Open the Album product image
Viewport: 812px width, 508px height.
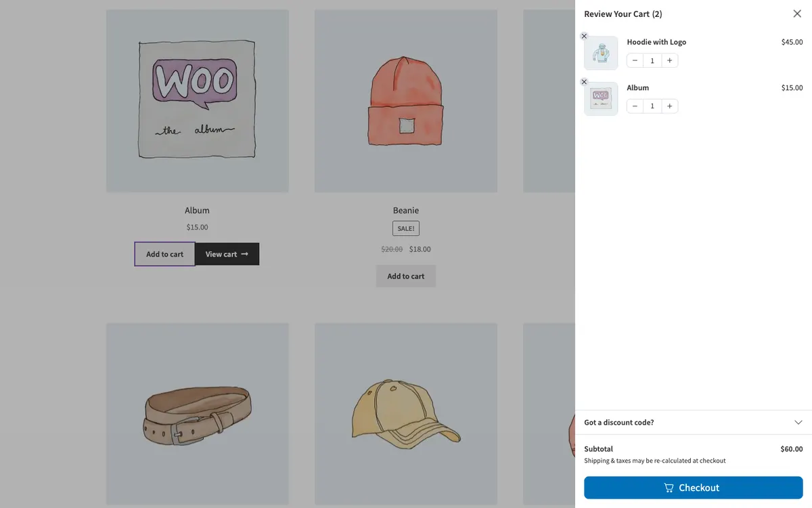pos(198,101)
